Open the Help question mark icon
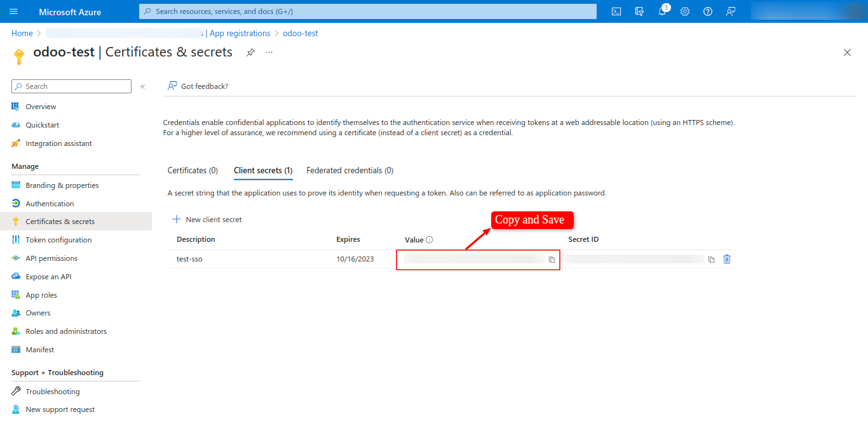This screenshot has height=424, width=868. tap(708, 11)
